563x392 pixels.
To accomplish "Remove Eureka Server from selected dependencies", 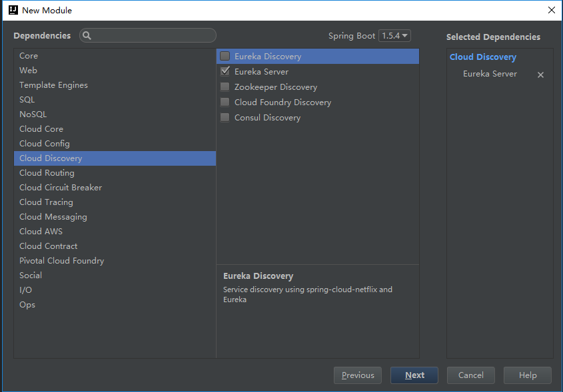I will pyautogui.click(x=540, y=75).
